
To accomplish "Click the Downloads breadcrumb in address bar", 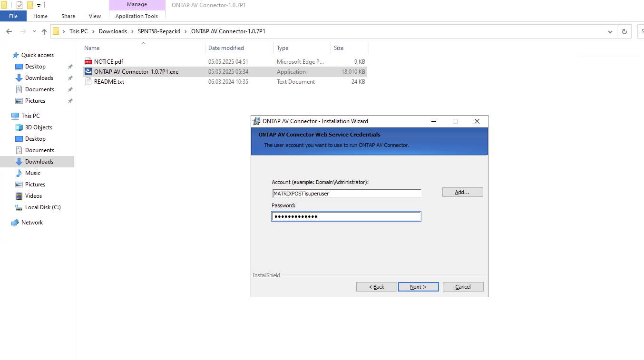I will coord(113,31).
